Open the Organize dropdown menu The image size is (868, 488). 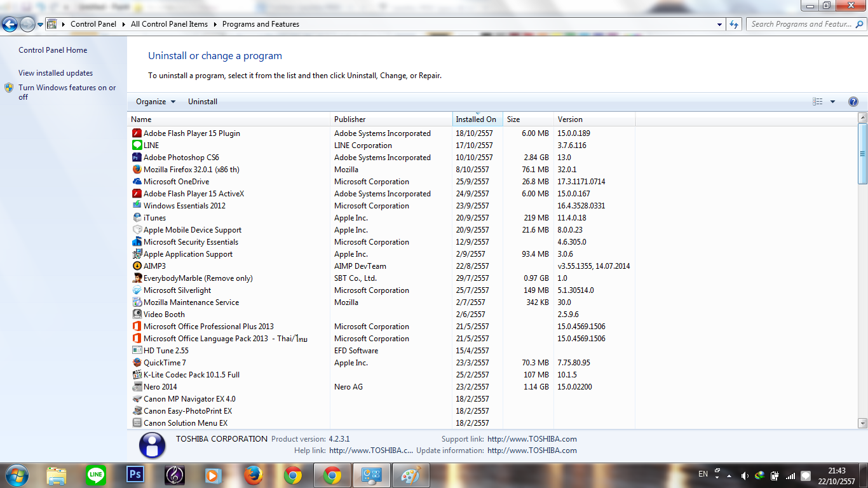click(156, 102)
